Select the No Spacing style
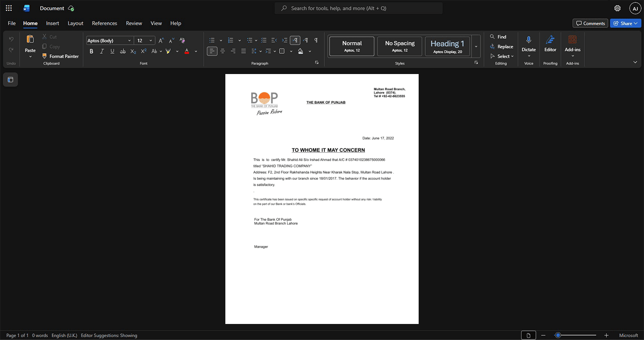The image size is (644, 340). coord(400,46)
